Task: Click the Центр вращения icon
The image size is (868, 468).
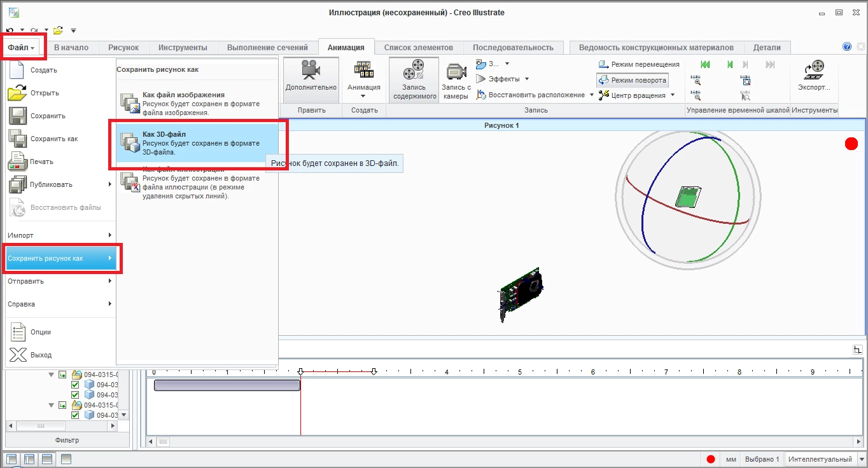Action: (604, 95)
